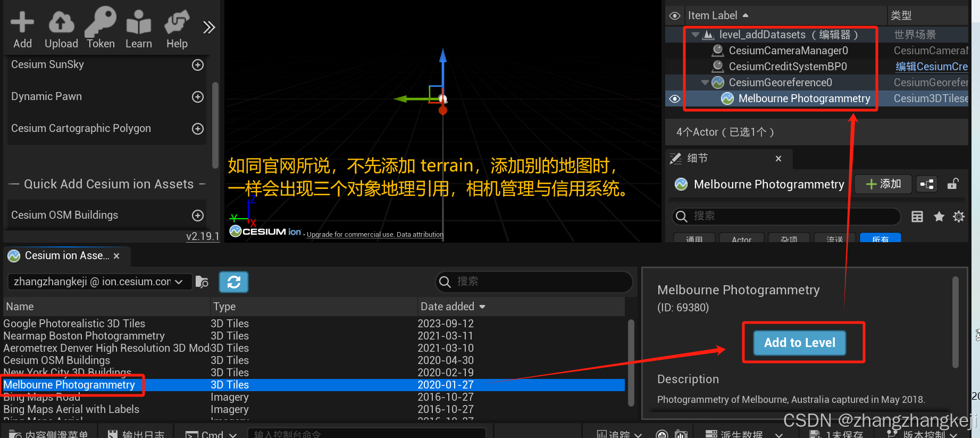This screenshot has height=438, width=980.
Task: Open the Cmd console type dropdown
Action: pos(211,434)
